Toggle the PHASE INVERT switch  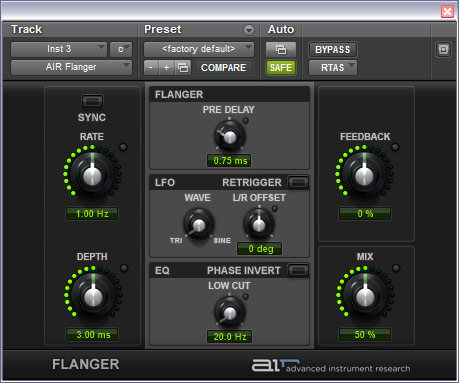298,270
